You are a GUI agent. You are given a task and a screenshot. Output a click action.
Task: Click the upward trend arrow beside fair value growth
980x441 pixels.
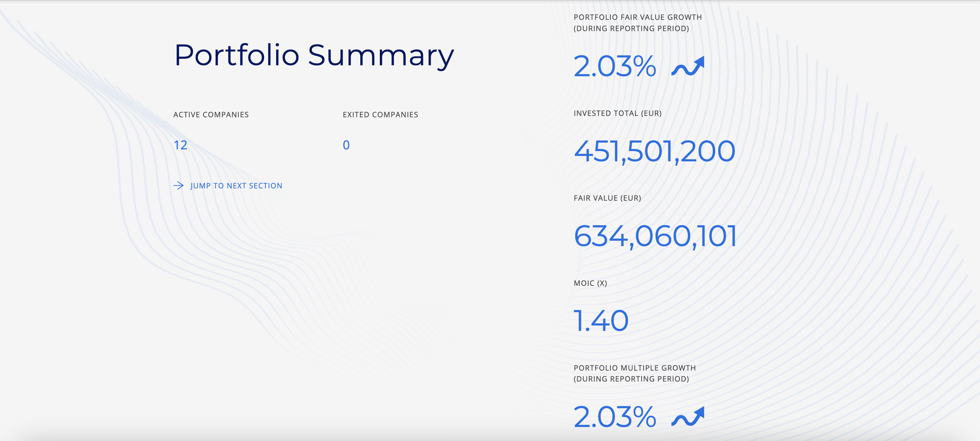[x=688, y=67]
